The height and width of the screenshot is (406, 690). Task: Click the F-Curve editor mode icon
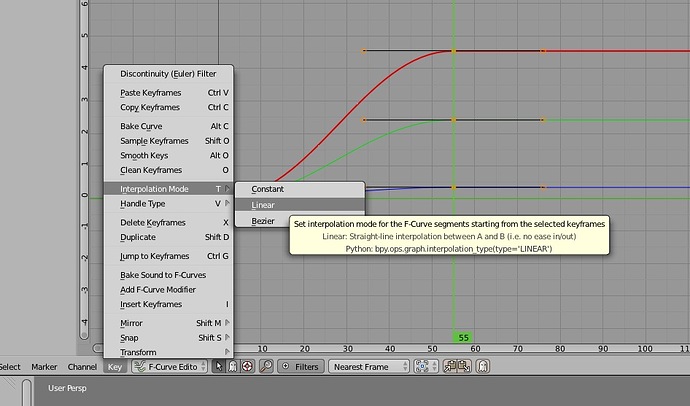point(139,366)
